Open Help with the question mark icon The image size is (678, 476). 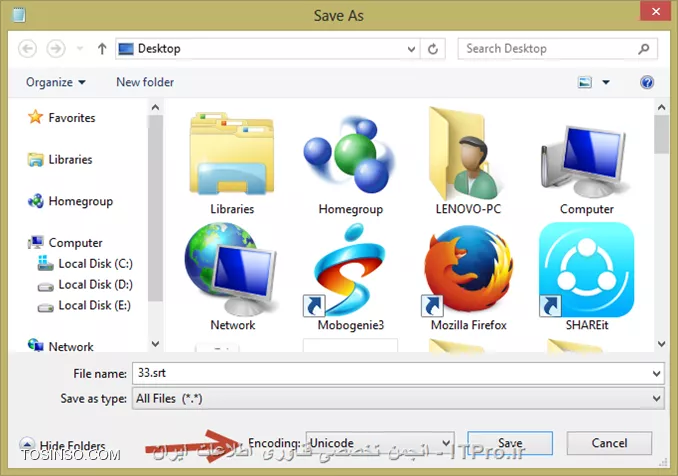pyautogui.click(x=647, y=82)
